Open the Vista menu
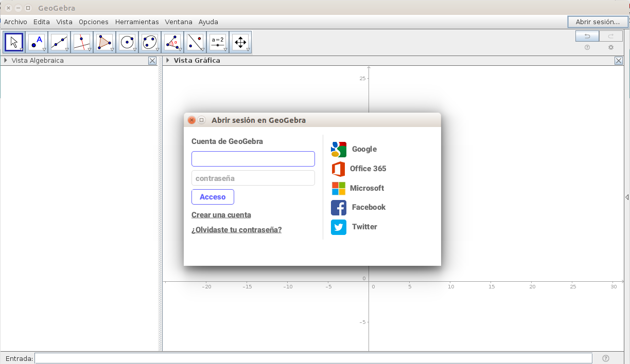630x364 pixels. click(x=64, y=22)
